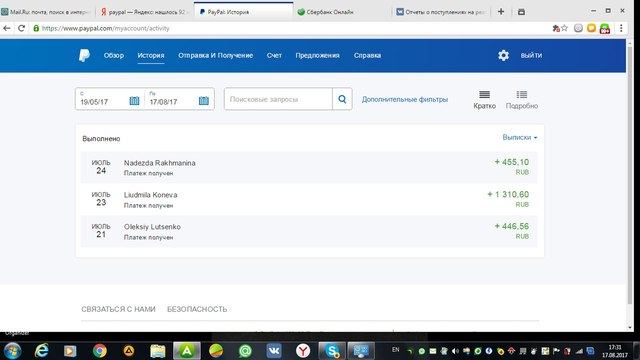Open the Предложения menu item
Screen dimensions: 640x360
318,55
